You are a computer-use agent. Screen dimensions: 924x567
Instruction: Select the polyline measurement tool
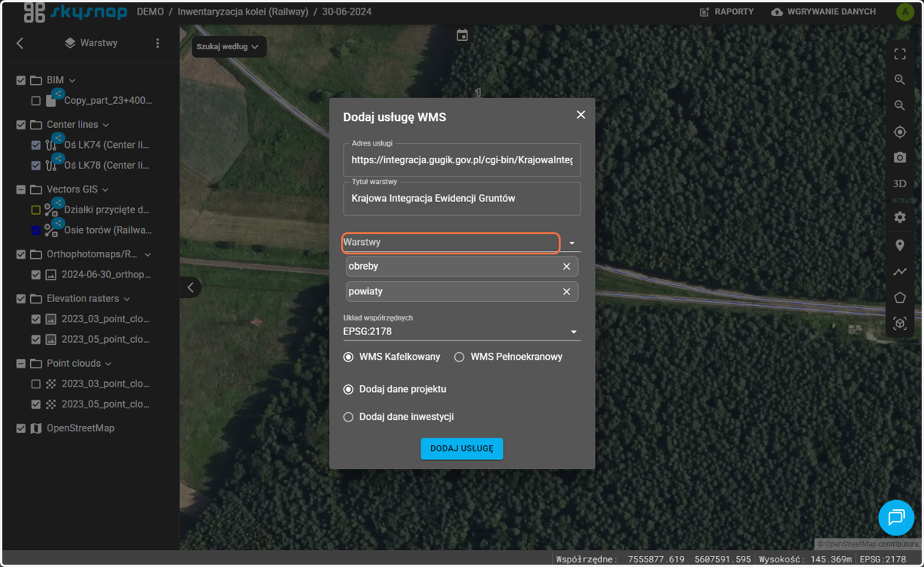click(899, 271)
